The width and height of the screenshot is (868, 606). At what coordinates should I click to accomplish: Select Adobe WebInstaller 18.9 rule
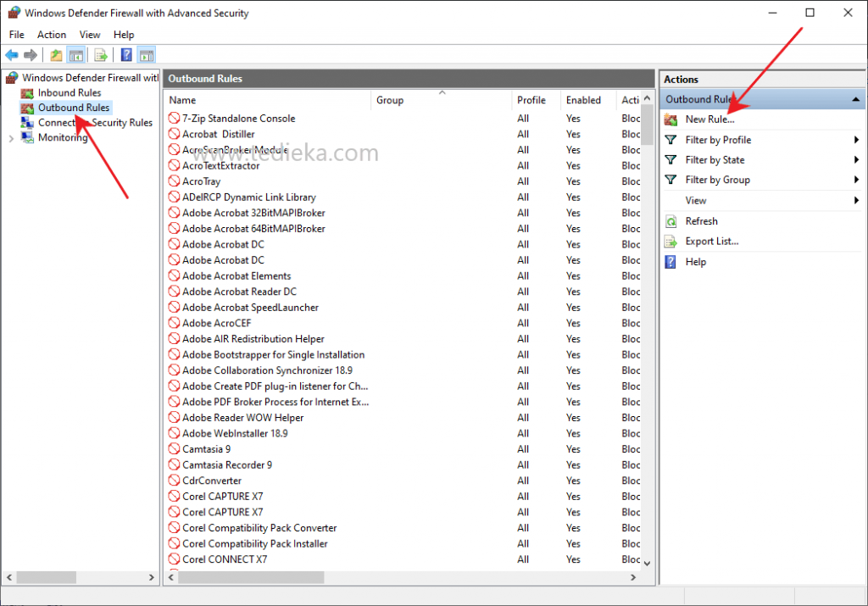pos(235,433)
